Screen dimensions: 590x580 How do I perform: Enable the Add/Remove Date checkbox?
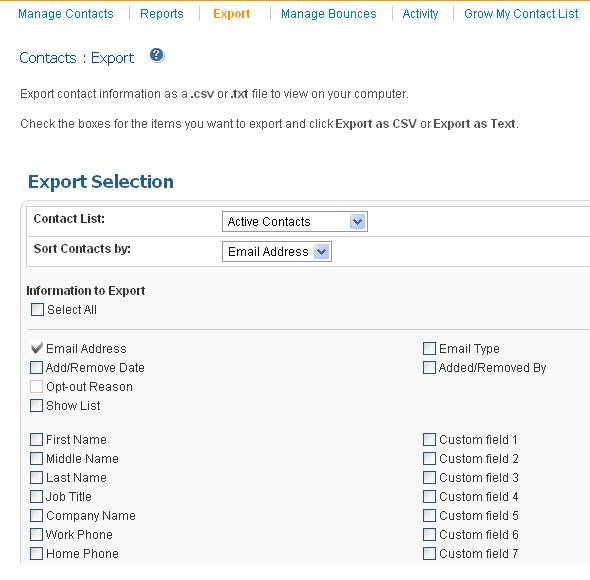point(36,368)
